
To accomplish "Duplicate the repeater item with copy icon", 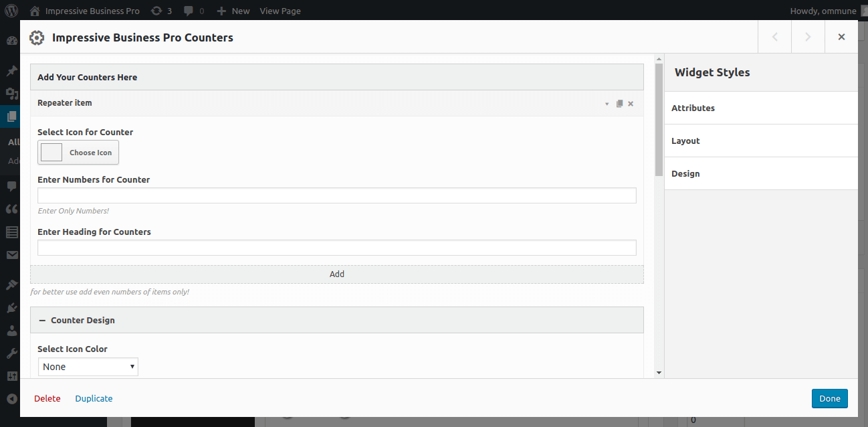I will coord(619,104).
